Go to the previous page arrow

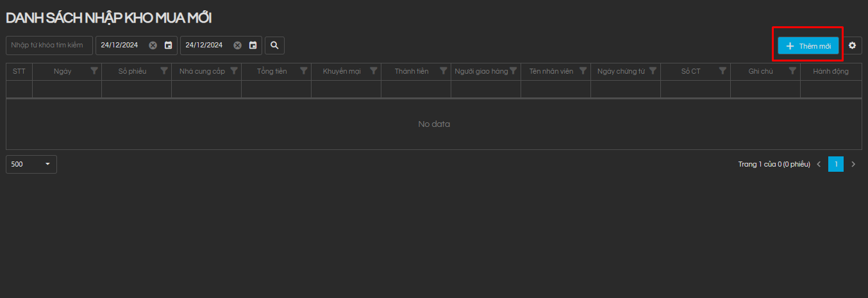[819, 164]
